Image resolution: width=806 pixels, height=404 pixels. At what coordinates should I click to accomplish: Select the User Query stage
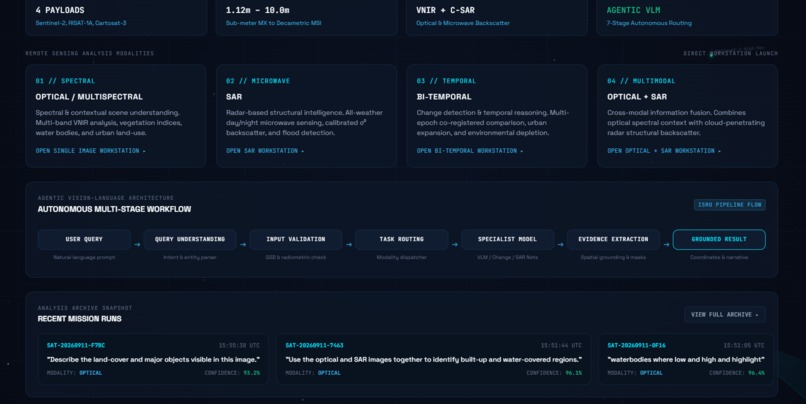point(84,240)
